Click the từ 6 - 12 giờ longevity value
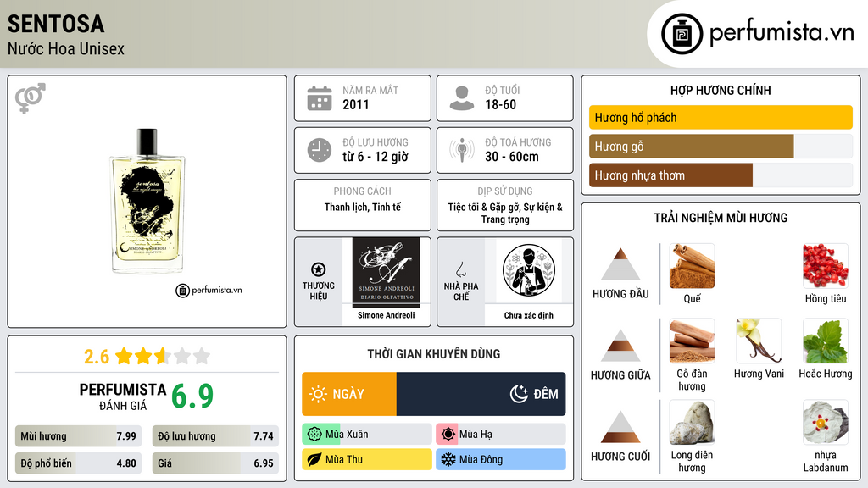Image resolution: width=868 pixels, height=488 pixels. (376, 157)
